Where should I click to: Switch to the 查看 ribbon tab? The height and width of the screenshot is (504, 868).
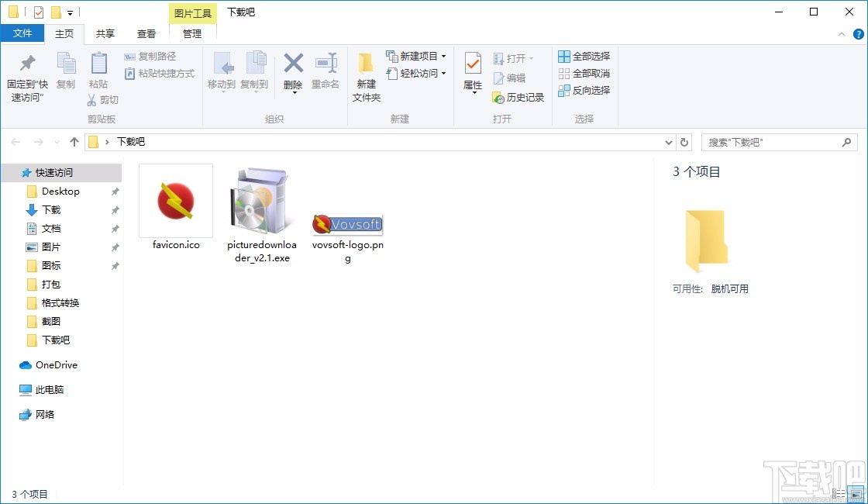(x=146, y=33)
